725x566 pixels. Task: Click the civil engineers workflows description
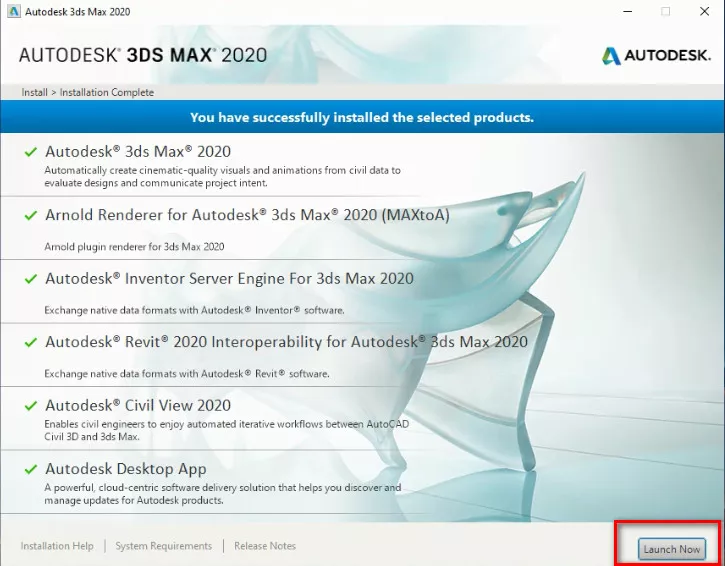coord(227,430)
